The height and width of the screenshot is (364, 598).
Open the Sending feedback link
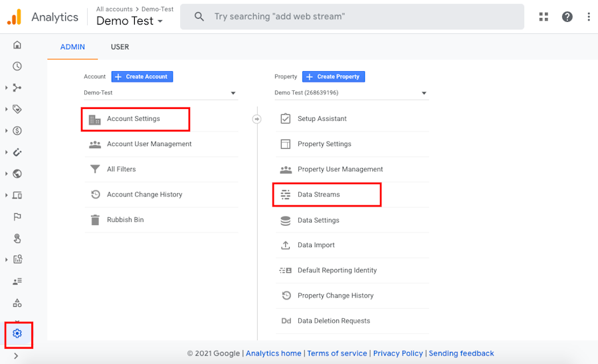click(x=461, y=353)
